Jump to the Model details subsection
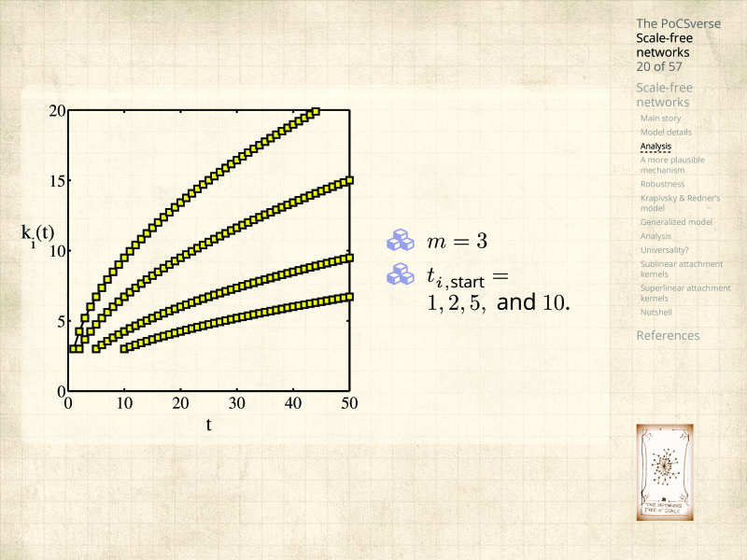747x560 pixels. [x=666, y=133]
